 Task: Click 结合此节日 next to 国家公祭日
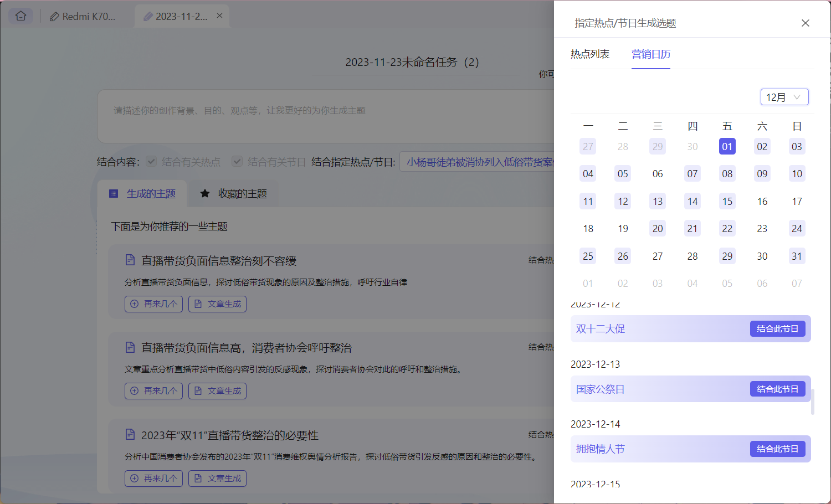777,388
